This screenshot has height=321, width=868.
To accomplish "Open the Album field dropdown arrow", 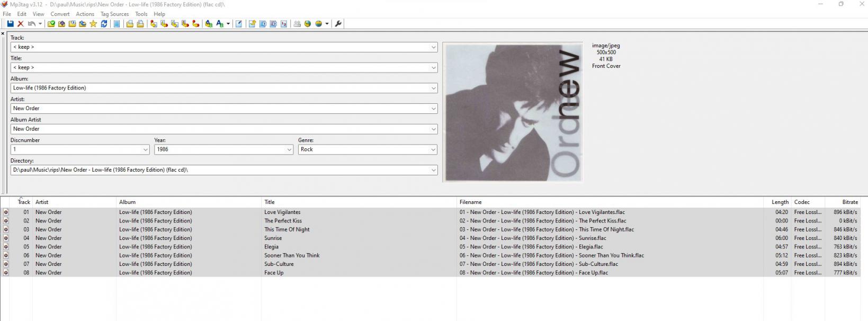I will click(433, 88).
